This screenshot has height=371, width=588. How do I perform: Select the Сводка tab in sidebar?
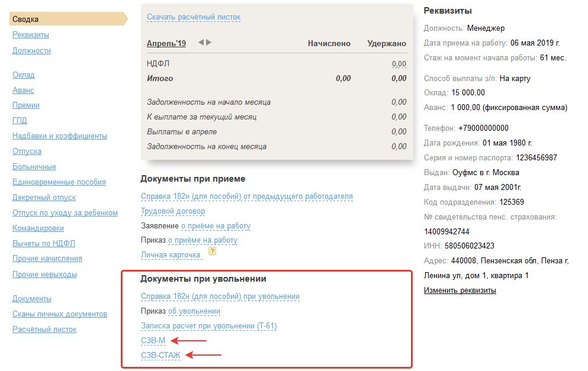[x=27, y=20]
